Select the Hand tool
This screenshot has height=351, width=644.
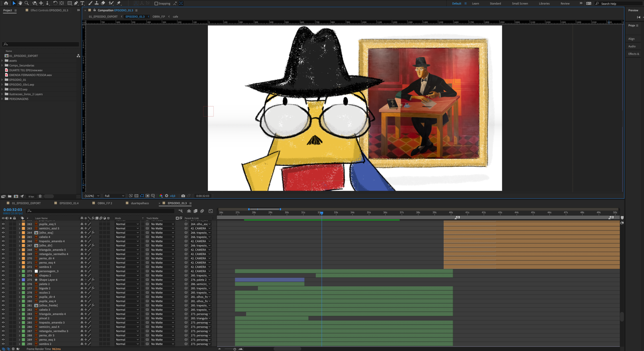point(20,3)
